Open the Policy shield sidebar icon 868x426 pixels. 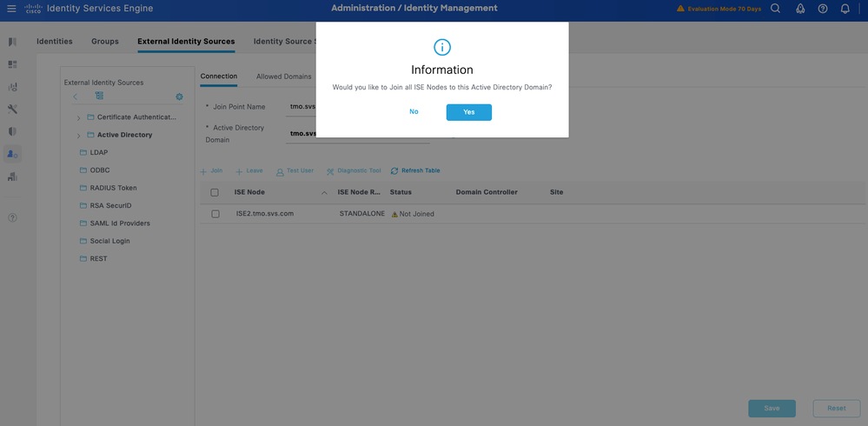click(12, 131)
